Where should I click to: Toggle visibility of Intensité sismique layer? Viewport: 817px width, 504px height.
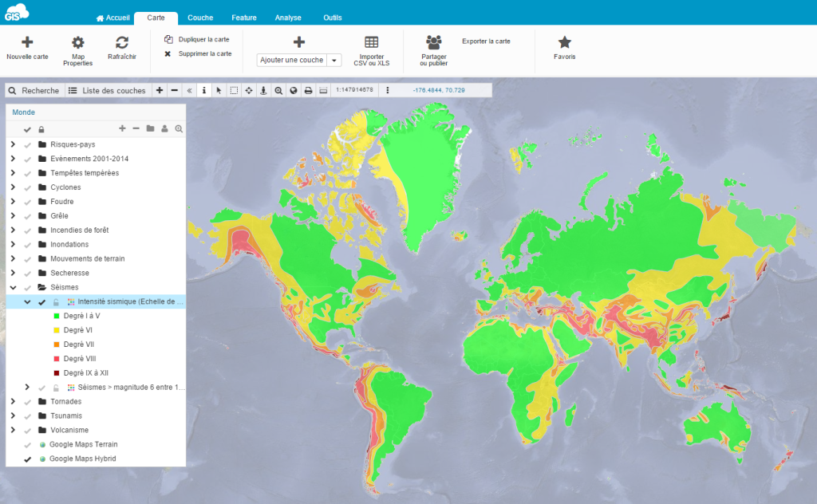click(x=41, y=302)
